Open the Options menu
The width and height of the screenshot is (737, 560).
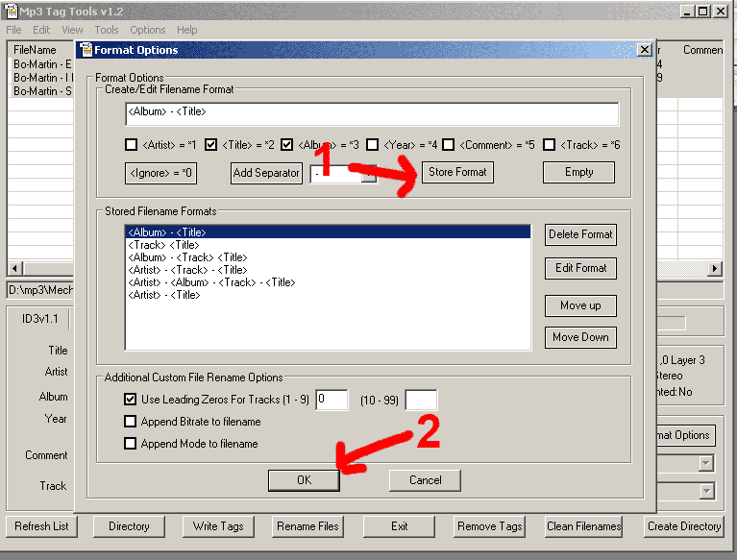(x=148, y=30)
